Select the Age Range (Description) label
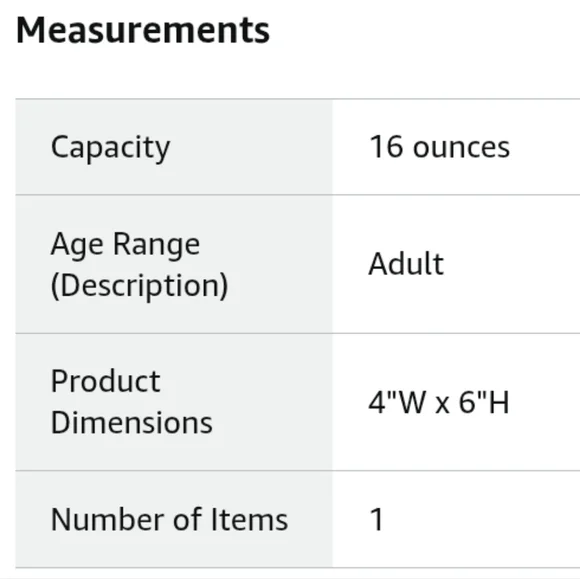Screen dimensions: 580x579 pyautogui.click(x=139, y=264)
